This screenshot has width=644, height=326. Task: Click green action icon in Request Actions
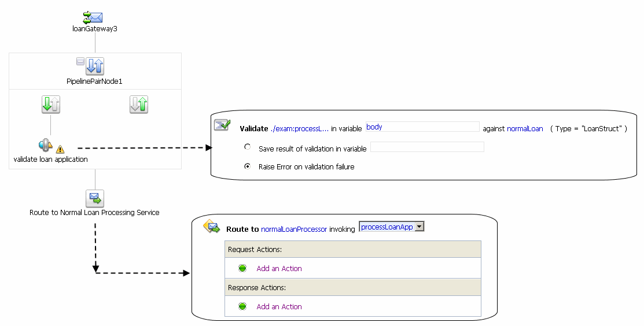coord(242,268)
